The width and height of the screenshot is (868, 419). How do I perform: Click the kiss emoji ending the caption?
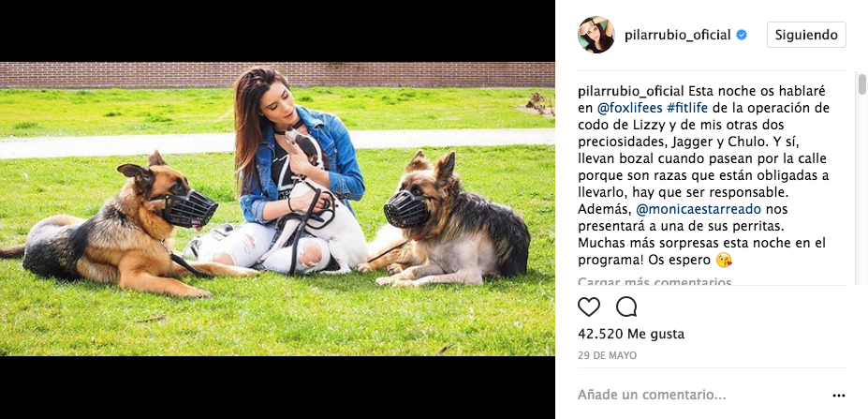tap(724, 260)
